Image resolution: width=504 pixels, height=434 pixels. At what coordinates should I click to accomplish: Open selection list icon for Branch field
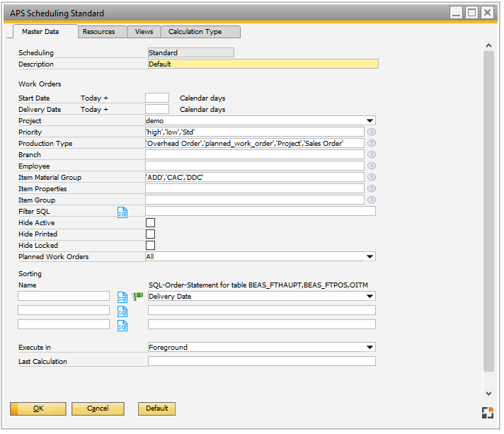point(371,155)
